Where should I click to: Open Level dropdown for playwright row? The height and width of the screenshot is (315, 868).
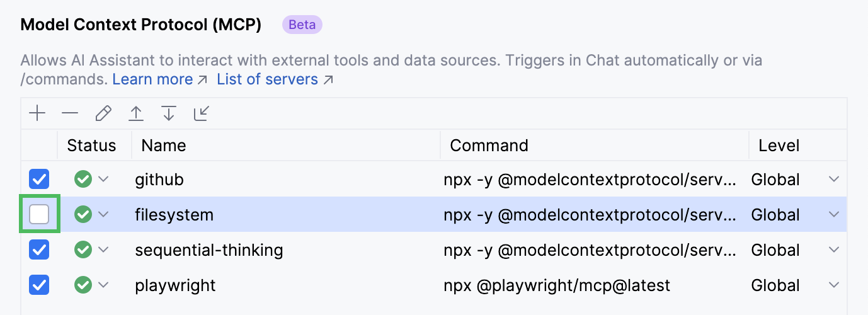click(x=834, y=285)
